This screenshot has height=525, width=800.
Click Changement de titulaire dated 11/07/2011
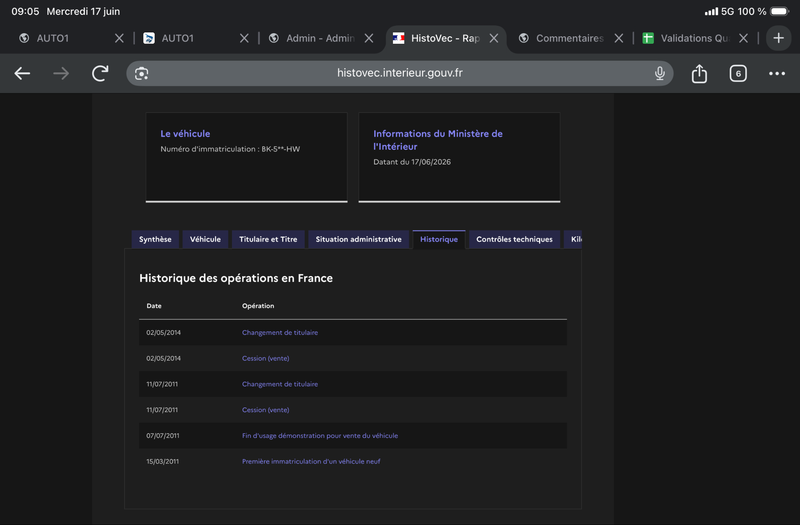[x=280, y=384]
